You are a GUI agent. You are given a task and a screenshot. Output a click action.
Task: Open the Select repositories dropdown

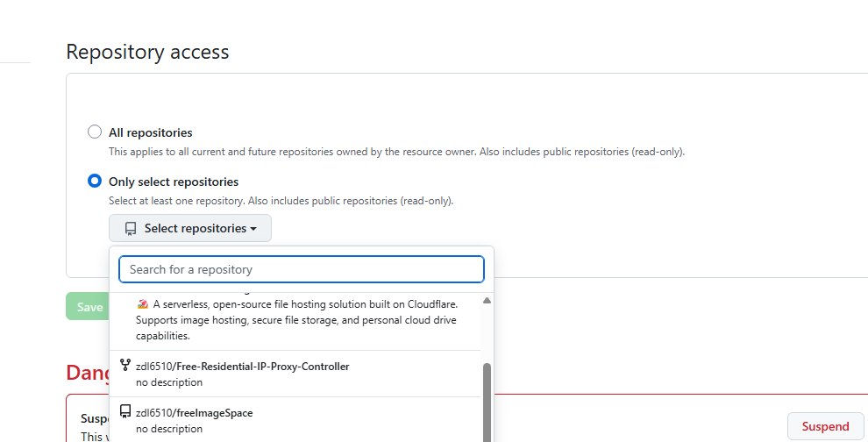[x=190, y=228]
